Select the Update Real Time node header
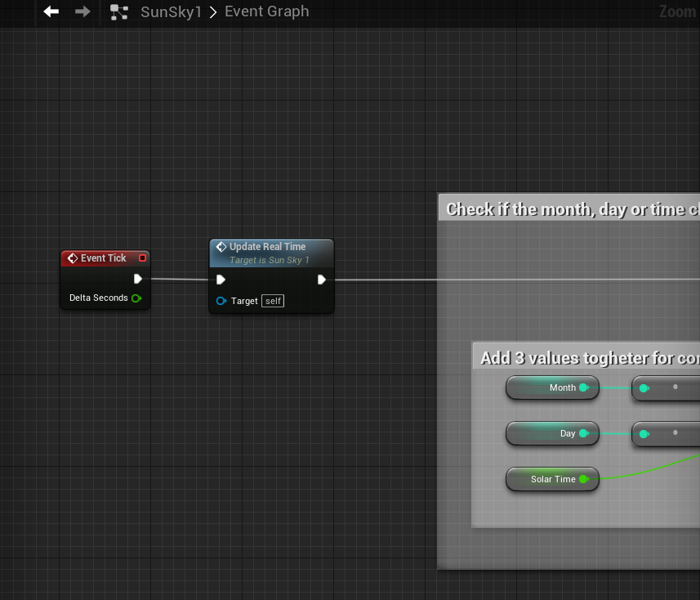 [271, 253]
